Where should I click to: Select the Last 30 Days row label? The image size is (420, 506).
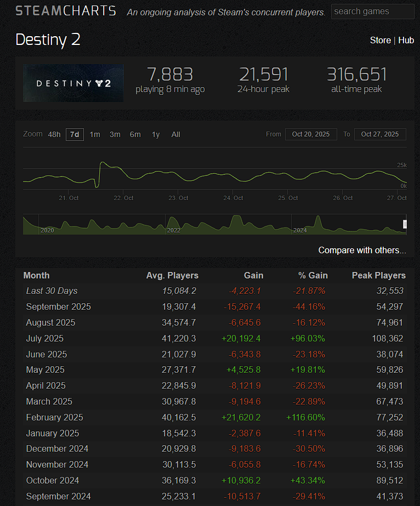pos(52,291)
